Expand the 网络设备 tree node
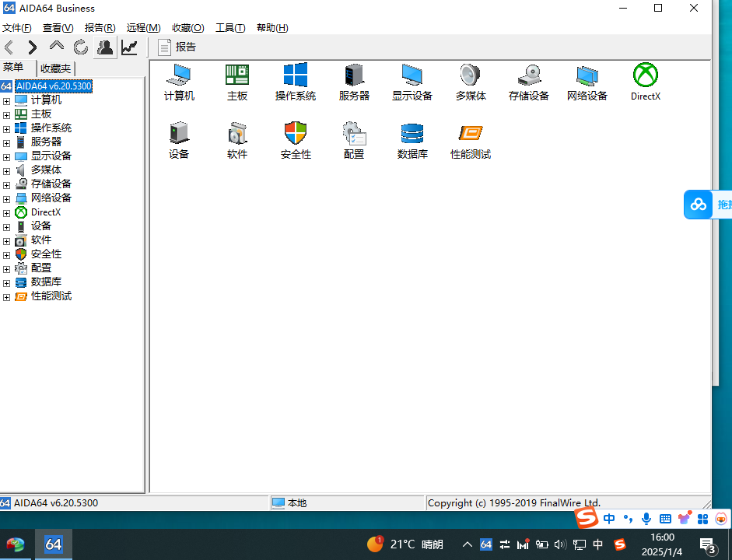 6,199
